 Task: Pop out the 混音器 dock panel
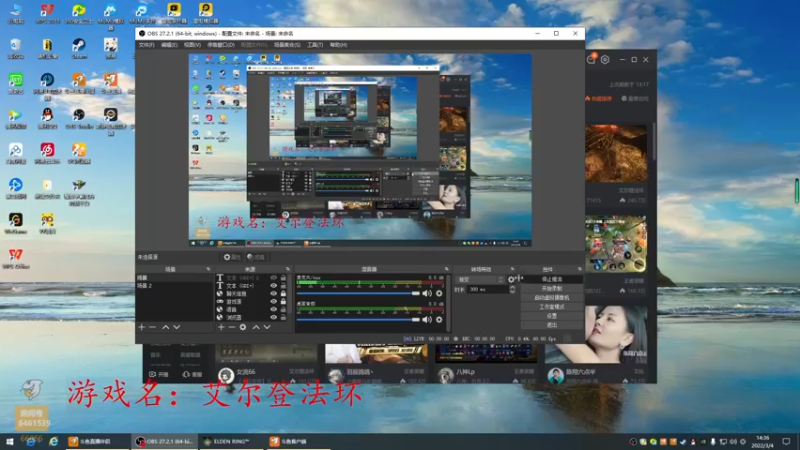[447, 269]
